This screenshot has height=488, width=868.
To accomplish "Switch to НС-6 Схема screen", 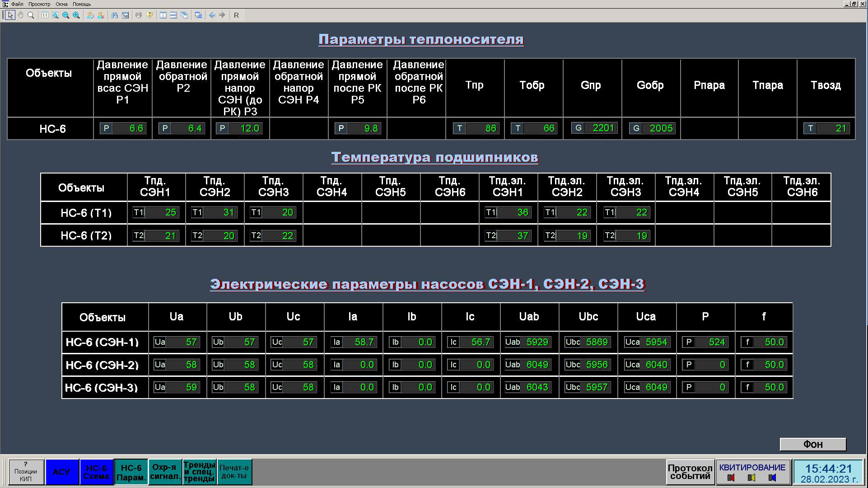I will tap(96, 472).
